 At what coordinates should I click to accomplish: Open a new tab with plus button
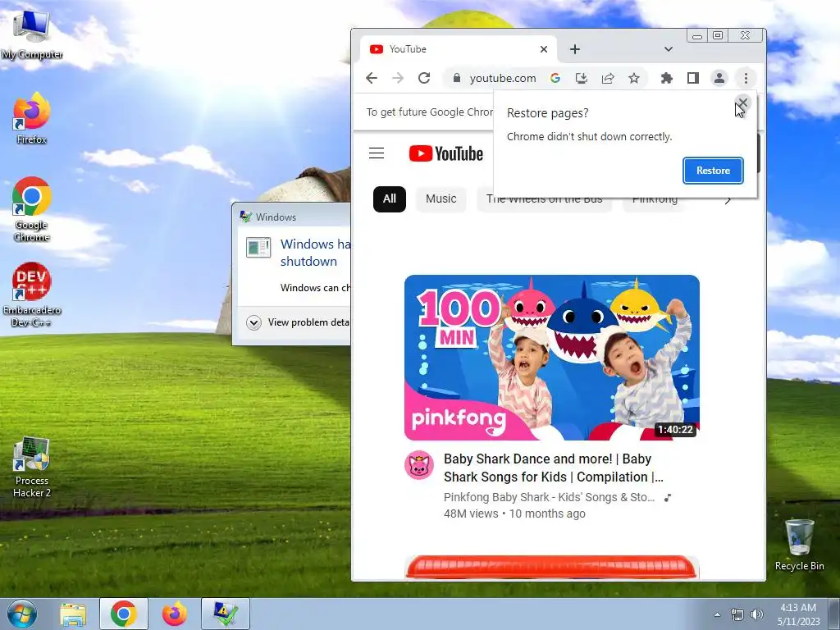[575, 49]
